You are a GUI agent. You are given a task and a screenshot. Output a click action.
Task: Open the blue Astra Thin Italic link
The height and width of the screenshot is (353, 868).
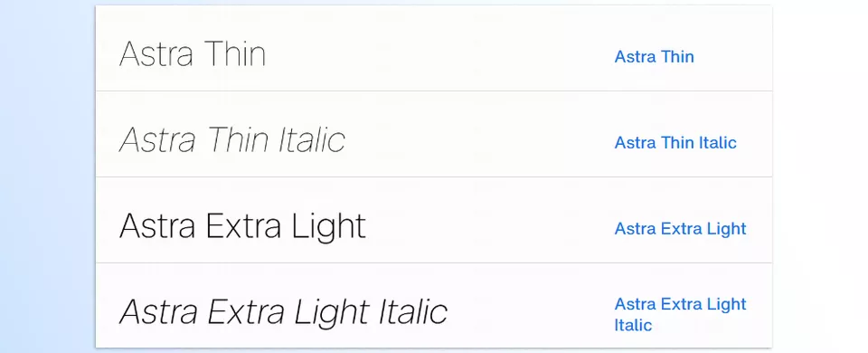pyautogui.click(x=675, y=142)
